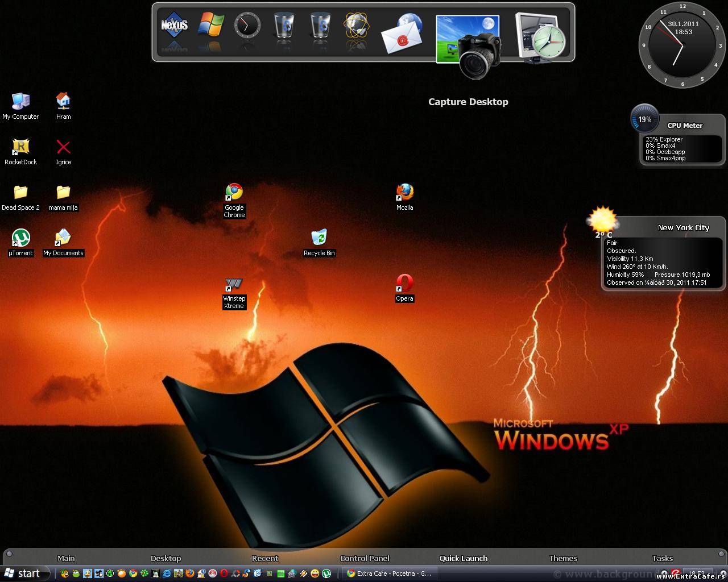Screen dimensions: 728x582
Task: Open the µTorrent desktop shortcut
Action: pos(20,238)
